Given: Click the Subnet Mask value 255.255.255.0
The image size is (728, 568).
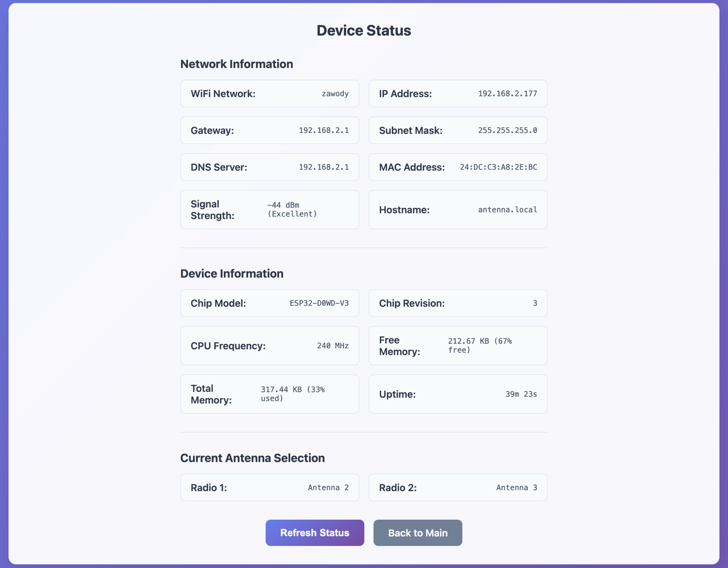Looking at the screenshot, I should (x=507, y=130).
